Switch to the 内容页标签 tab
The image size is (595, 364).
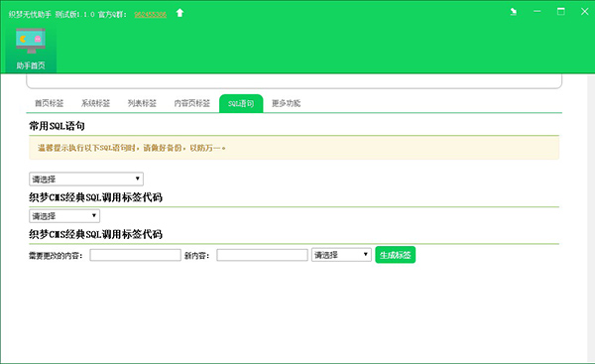192,103
